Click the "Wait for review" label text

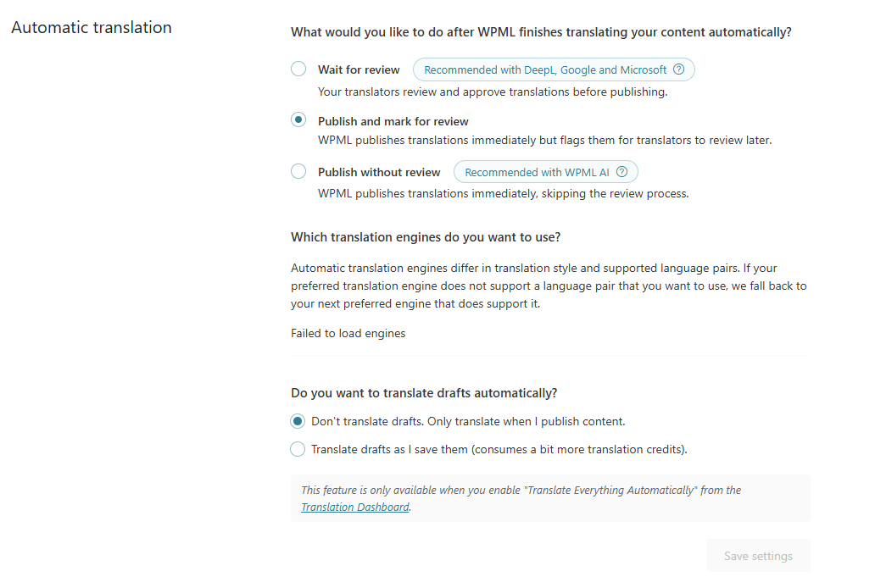(x=359, y=69)
